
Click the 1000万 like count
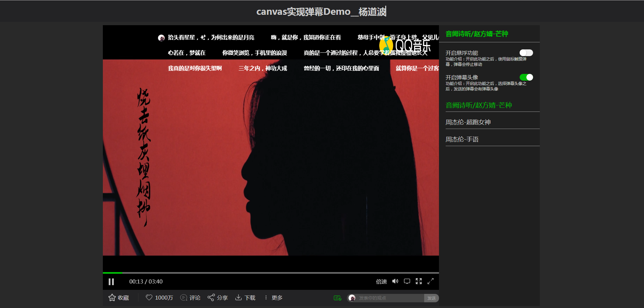[x=164, y=298]
